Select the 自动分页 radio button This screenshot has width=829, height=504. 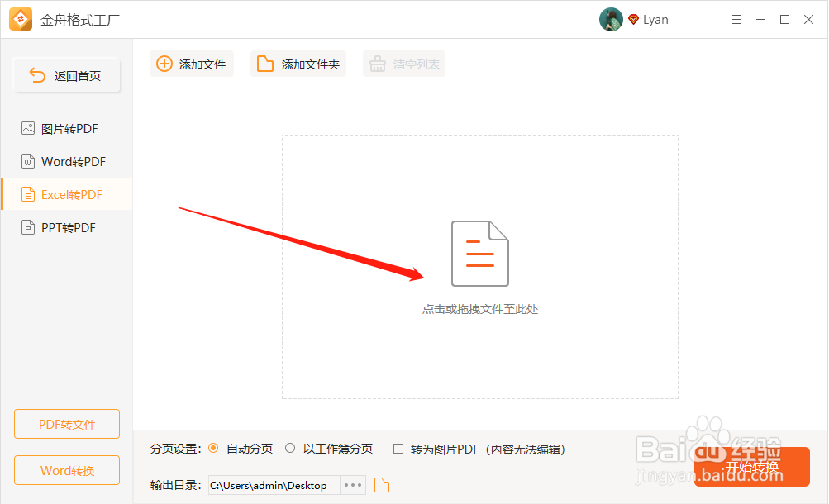click(x=216, y=449)
